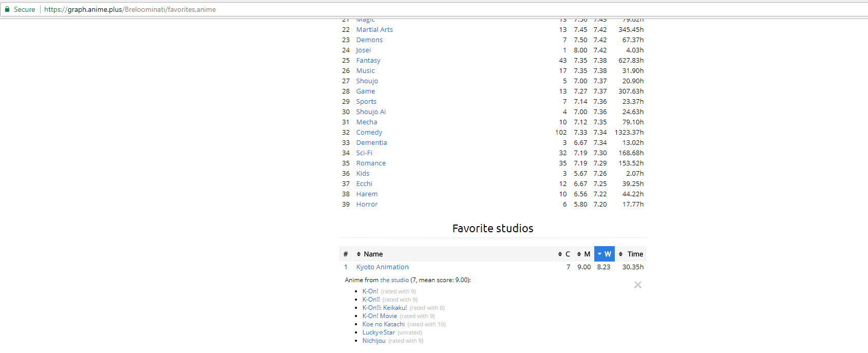Close the Kyoto Animation details panel
868x353 pixels.
[x=637, y=285]
